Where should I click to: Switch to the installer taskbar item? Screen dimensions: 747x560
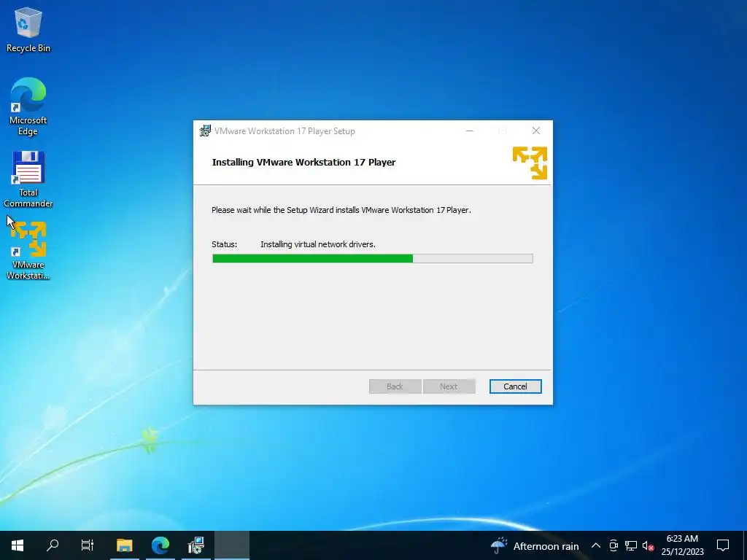coord(196,545)
